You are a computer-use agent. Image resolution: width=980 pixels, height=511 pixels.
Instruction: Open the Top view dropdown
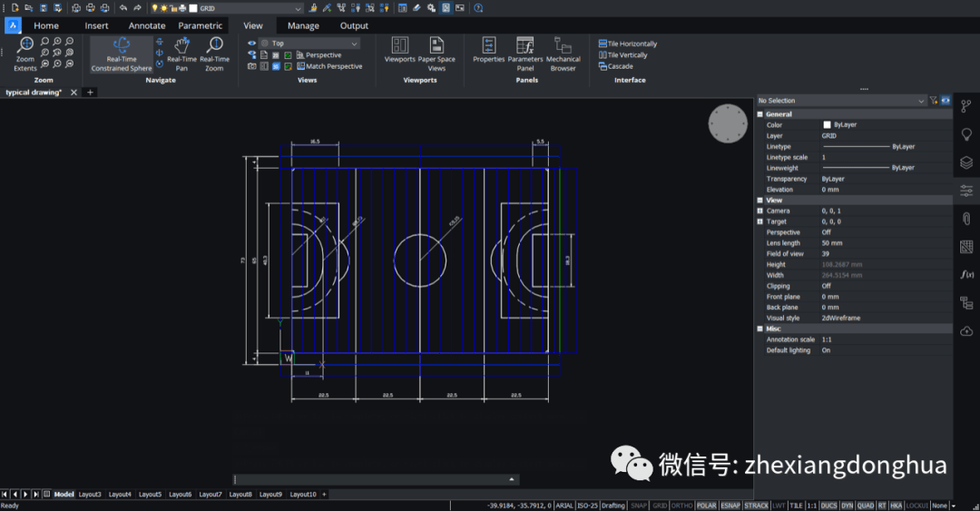point(354,43)
